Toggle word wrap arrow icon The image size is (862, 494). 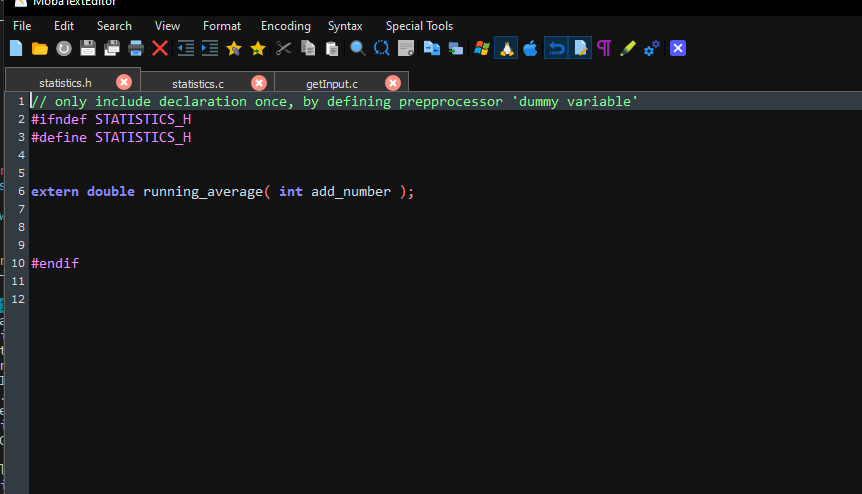click(x=556, y=48)
